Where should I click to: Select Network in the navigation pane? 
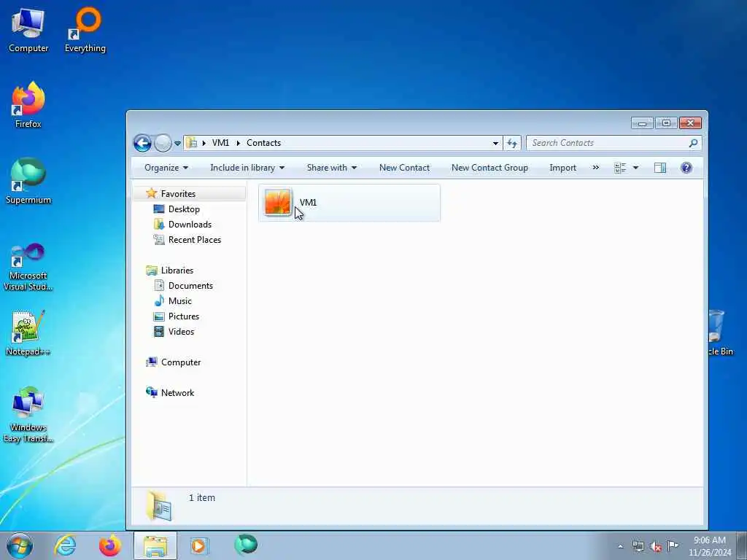pos(177,393)
